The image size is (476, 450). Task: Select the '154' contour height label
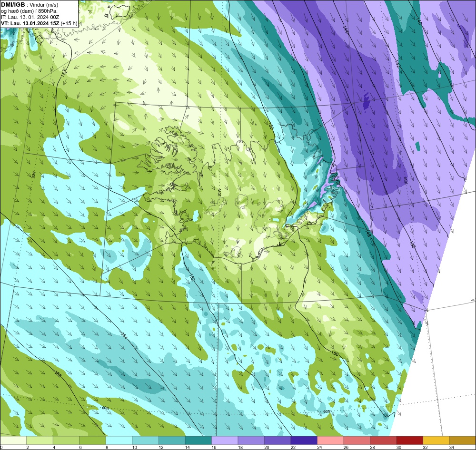[124, 336]
